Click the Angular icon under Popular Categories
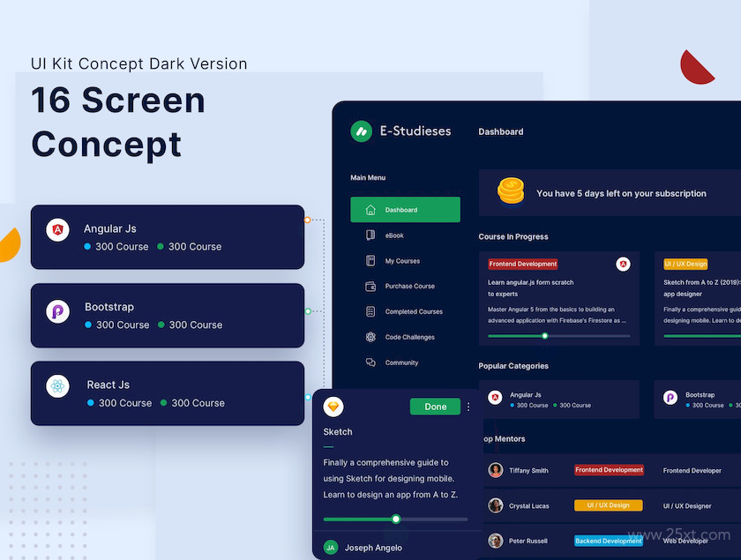741x560 pixels. point(495,398)
